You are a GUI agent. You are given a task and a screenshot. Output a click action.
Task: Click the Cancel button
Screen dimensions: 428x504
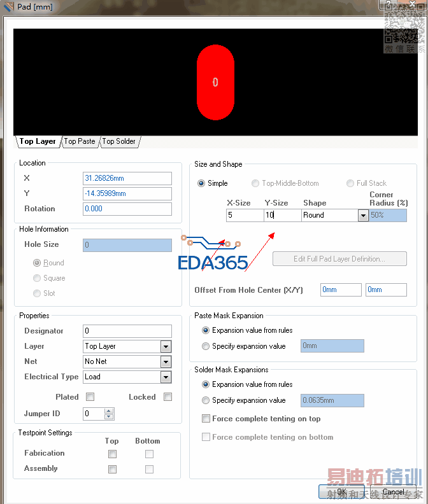(x=393, y=492)
